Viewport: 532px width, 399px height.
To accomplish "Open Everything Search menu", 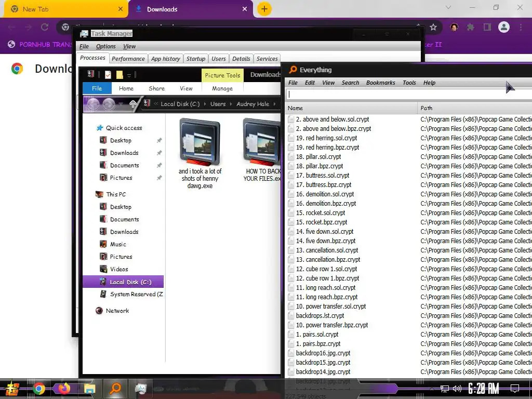I will [x=350, y=83].
